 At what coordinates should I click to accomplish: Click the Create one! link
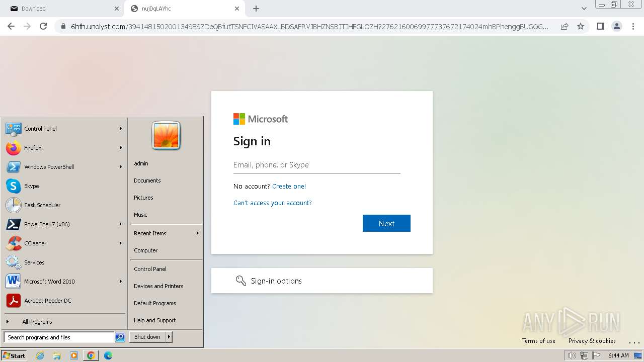(289, 186)
